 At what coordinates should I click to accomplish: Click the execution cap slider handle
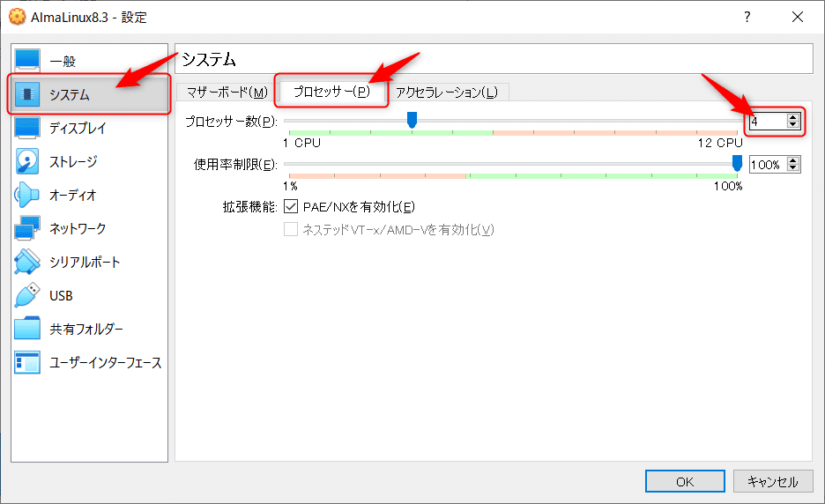point(737,163)
